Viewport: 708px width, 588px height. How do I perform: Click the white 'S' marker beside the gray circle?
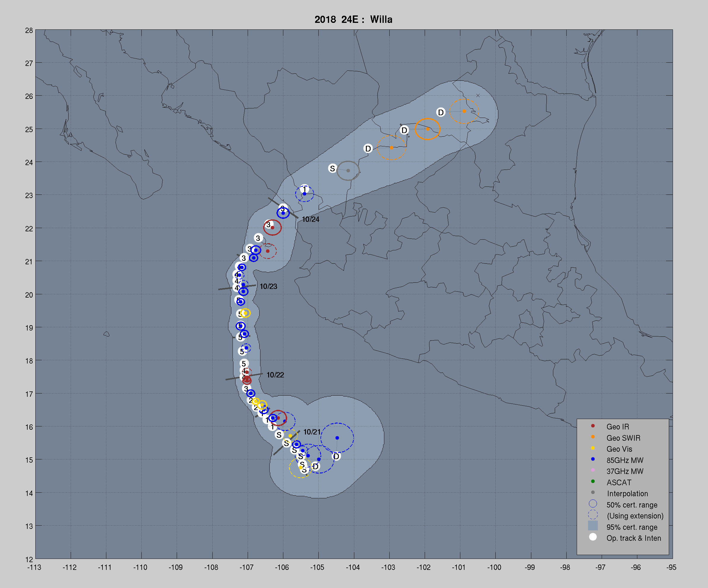[332, 168]
